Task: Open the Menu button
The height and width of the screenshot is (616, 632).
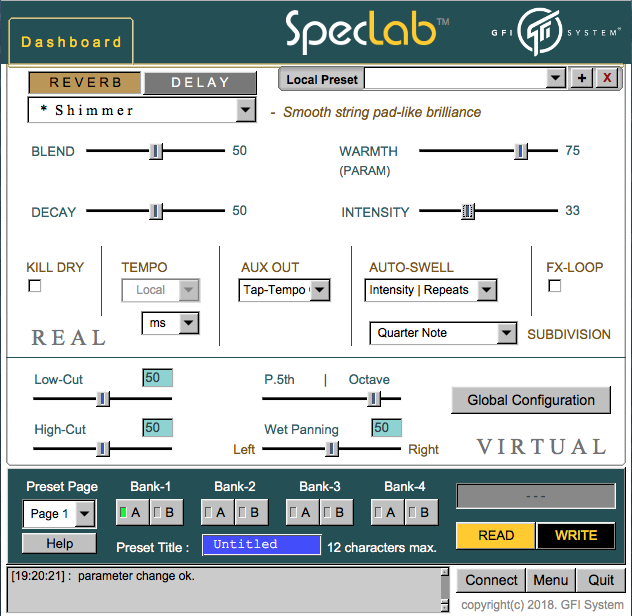Action: (551, 580)
